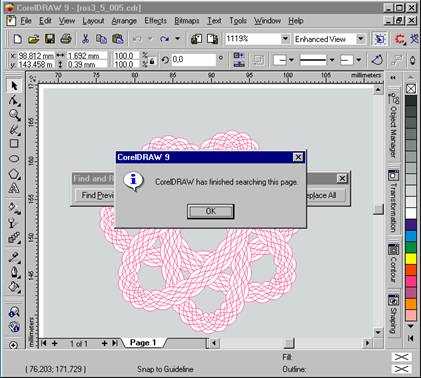The image size is (421, 378).
Task: Open the Object Manager docker tab
Action: pos(394,125)
